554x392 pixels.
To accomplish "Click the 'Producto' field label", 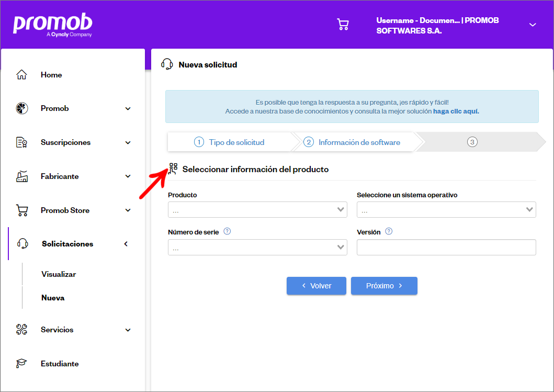I will [182, 195].
